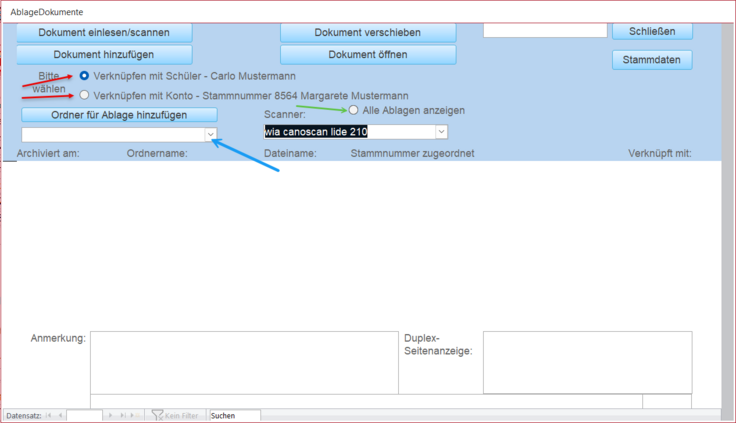
Task: Click Ordner für Ablage hinzufügen
Action: (119, 115)
